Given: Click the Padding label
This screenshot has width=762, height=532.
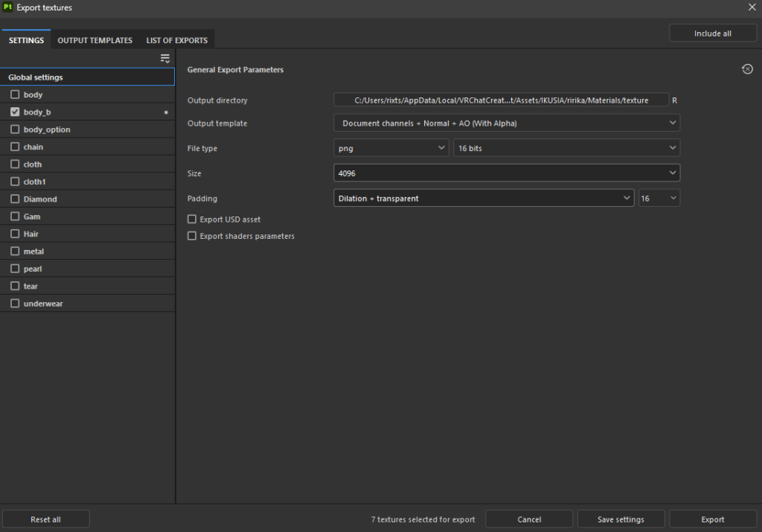Looking at the screenshot, I should [202, 198].
